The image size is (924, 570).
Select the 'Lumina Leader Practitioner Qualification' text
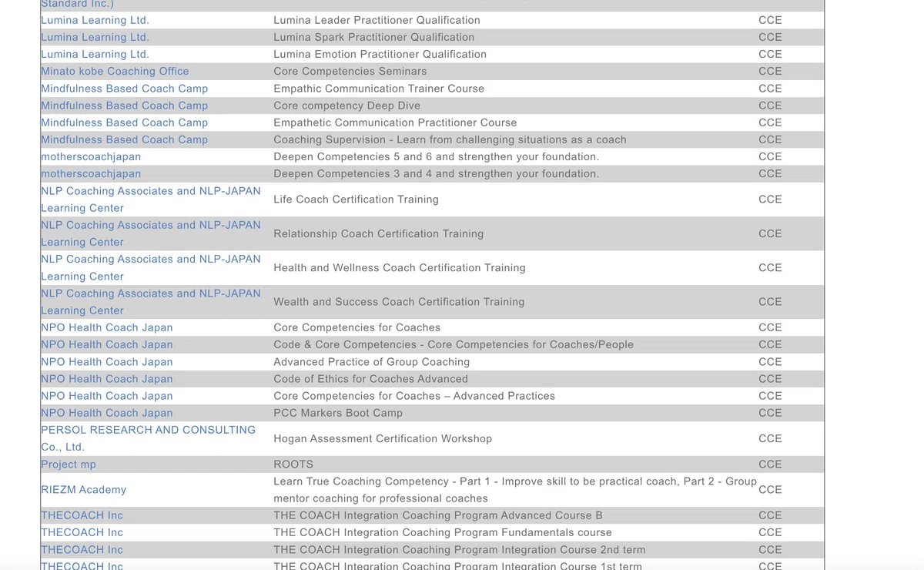tap(377, 20)
